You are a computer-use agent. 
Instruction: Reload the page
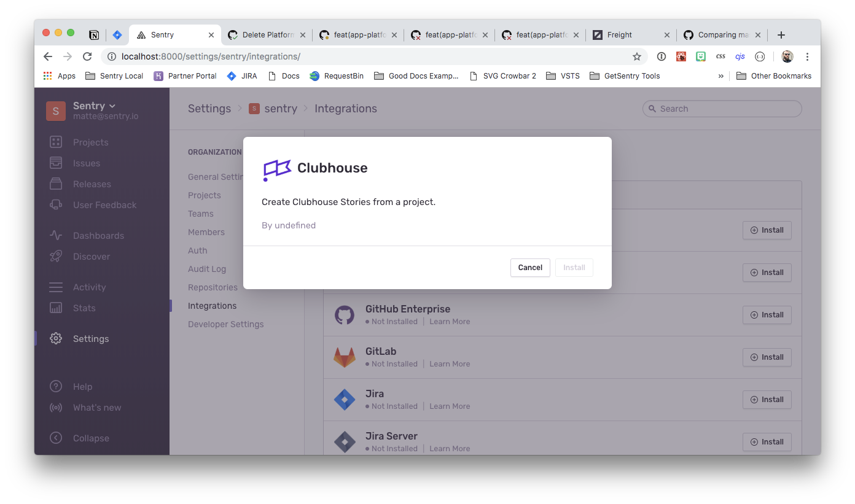point(87,56)
